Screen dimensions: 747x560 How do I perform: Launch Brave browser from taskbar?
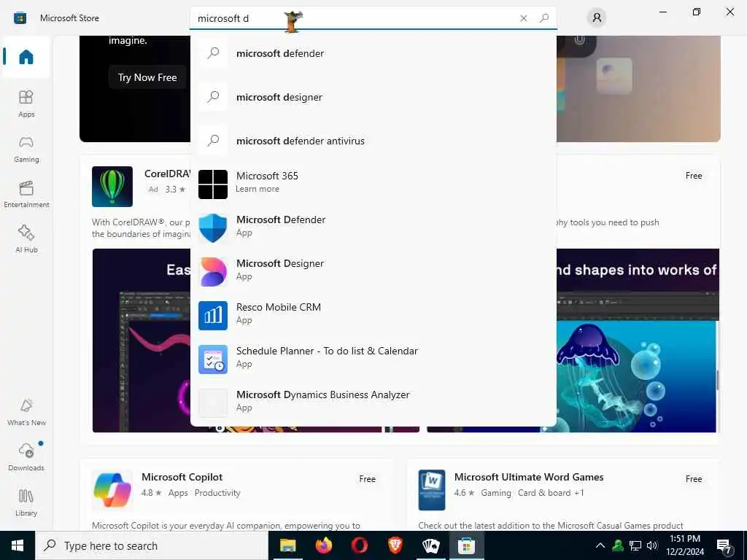tap(395, 545)
